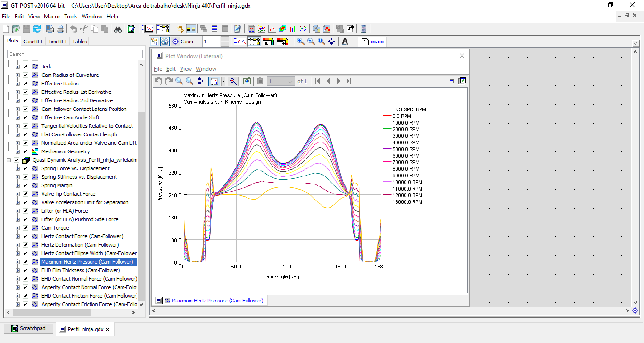Click the contour plot icon in main toolbar

(x=282, y=29)
